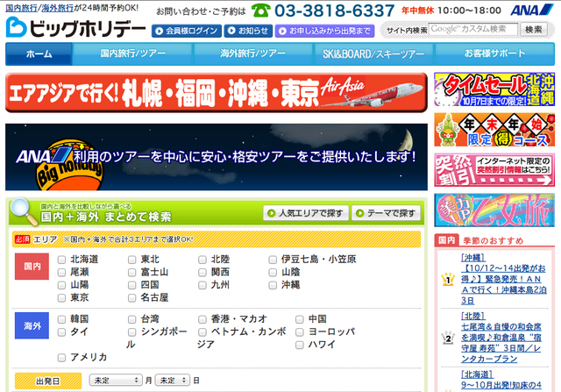Check the 東京 checkbox
Viewport: 561px width, 392px height.
pyautogui.click(x=61, y=298)
